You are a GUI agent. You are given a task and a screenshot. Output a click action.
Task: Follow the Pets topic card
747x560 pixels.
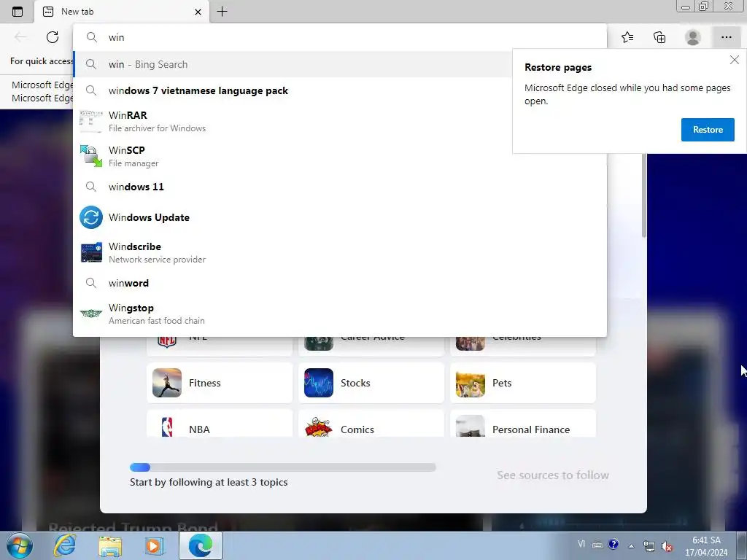click(x=523, y=383)
